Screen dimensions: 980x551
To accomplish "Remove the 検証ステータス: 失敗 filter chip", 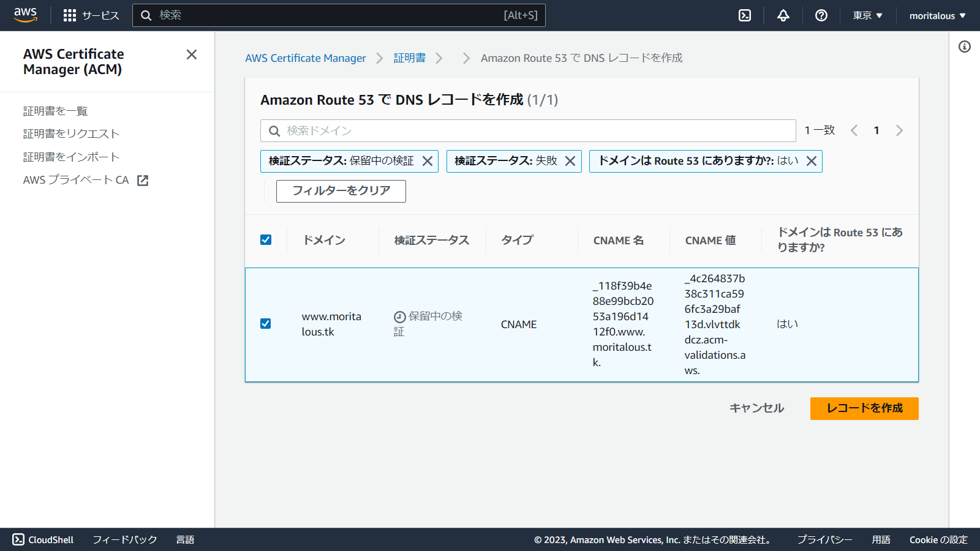I will (x=570, y=161).
